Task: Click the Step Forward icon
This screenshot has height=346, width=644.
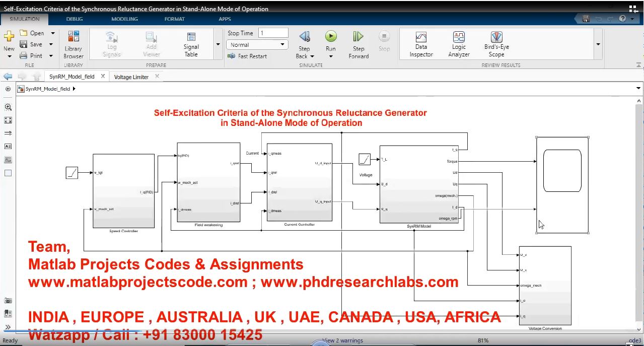Action: pos(358,37)
